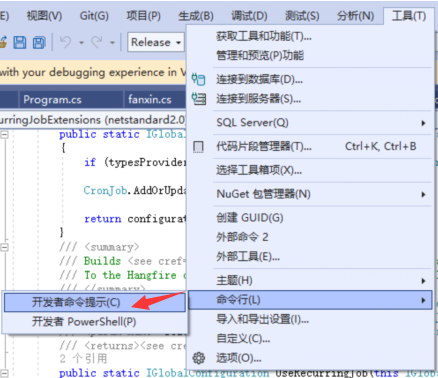This screenshot has width=438, height=378.
Task: Select 创建 GUID(G) menu item
Action: point(249,218)
